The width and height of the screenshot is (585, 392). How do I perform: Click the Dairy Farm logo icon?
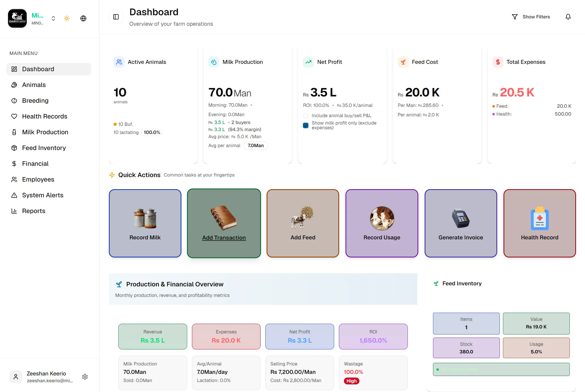[17, 18]
